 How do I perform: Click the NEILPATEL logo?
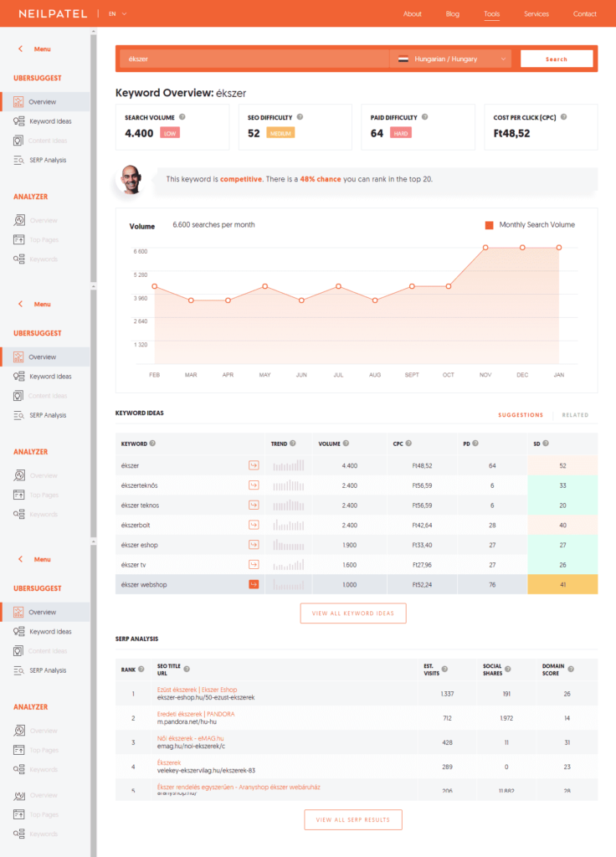(53, 13)
